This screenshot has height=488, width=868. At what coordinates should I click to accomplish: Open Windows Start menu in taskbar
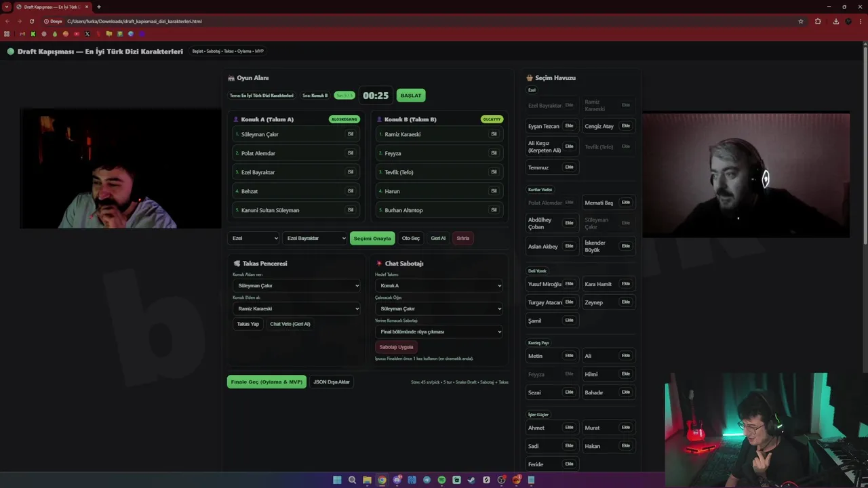pyautogui.click(x=337, y=480)
